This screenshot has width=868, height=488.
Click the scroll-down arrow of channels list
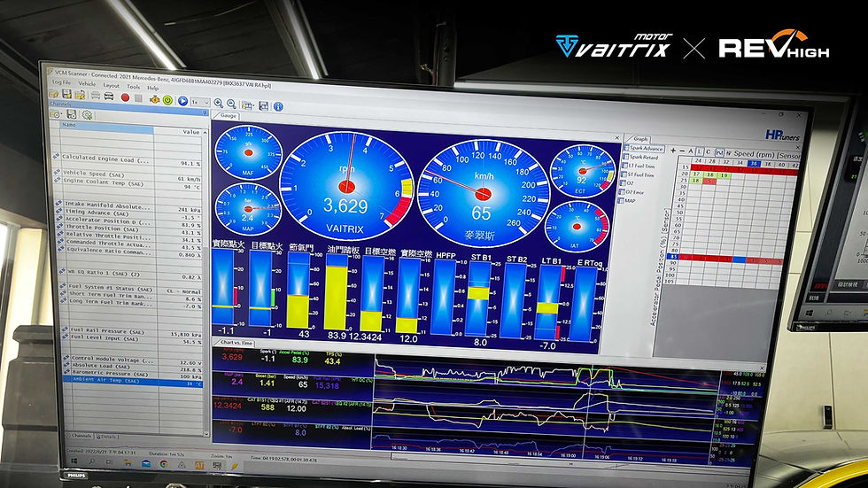(x=206, y=434)
